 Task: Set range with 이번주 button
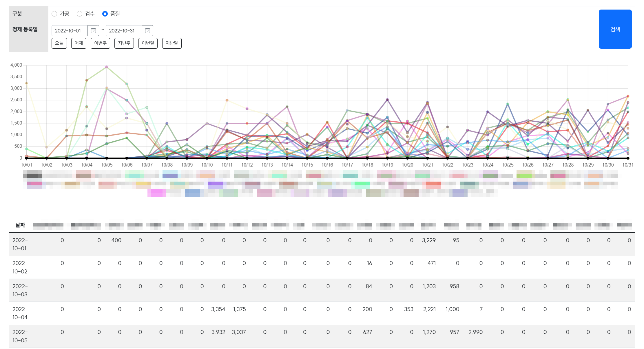pyautogui.click(x=100, y=43)
